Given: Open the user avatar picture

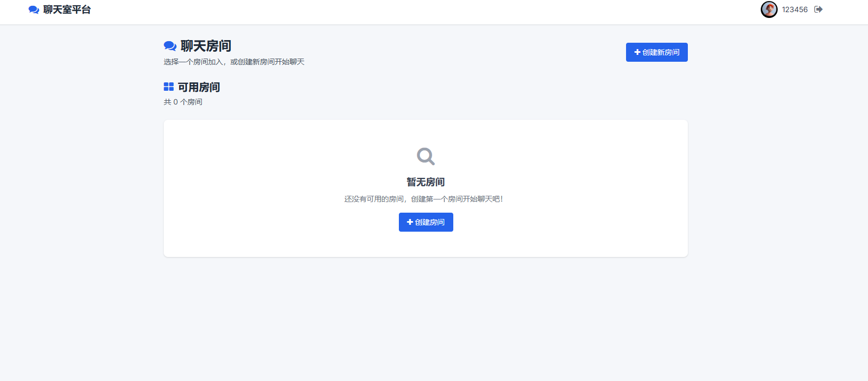Looking at the screenshot, I should coord(769,9).
